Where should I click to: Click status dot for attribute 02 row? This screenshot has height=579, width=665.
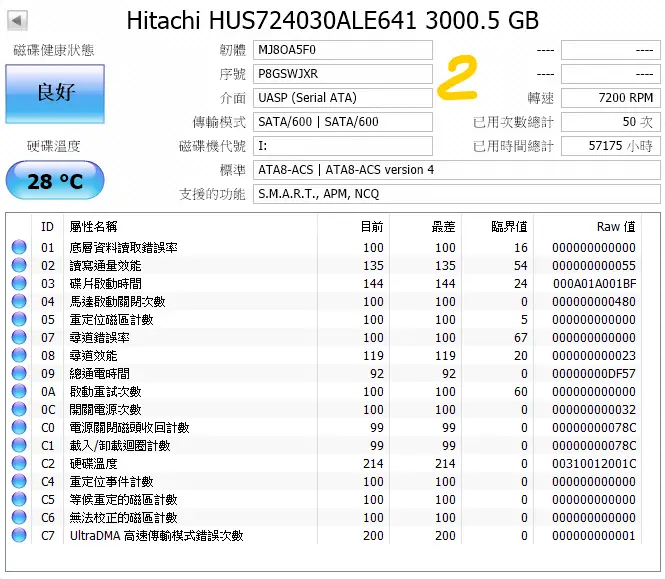(x=19, y=266)
